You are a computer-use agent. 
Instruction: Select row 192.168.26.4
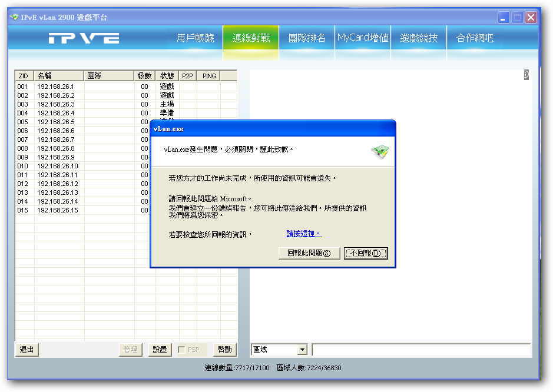[126, 113]
